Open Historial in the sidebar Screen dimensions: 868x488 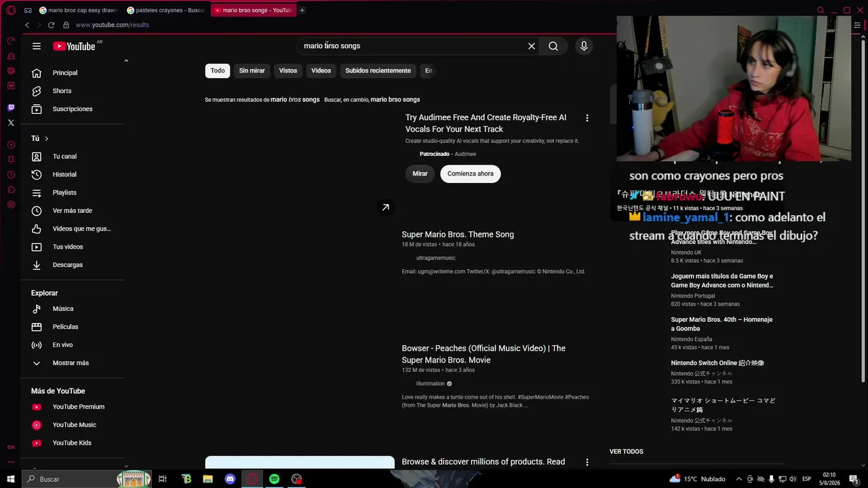(73, 175)
